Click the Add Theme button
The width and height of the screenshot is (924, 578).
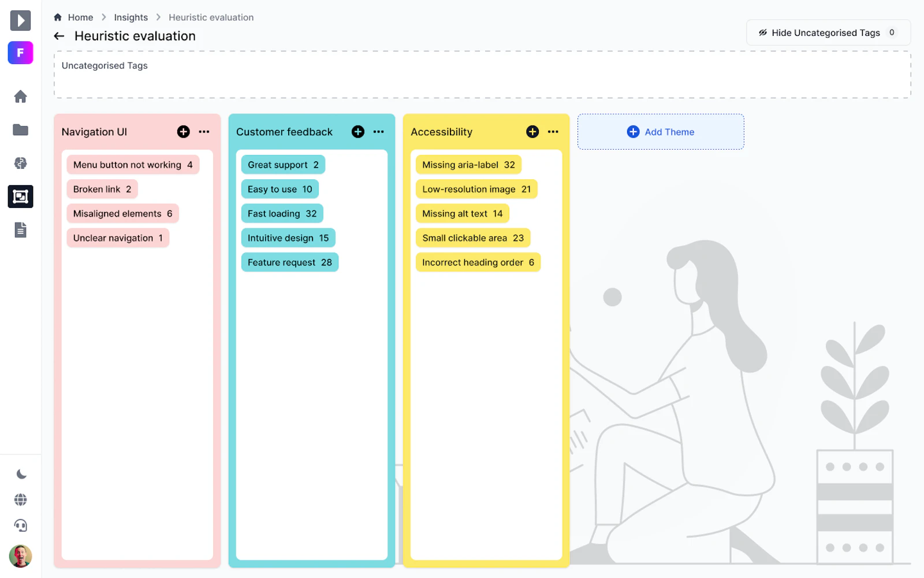point(661,132)
